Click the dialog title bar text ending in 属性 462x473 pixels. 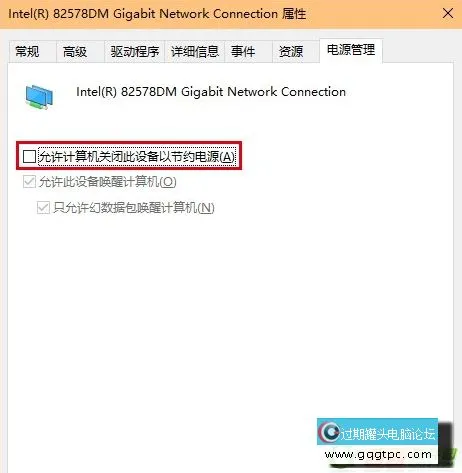coord(157,14)
